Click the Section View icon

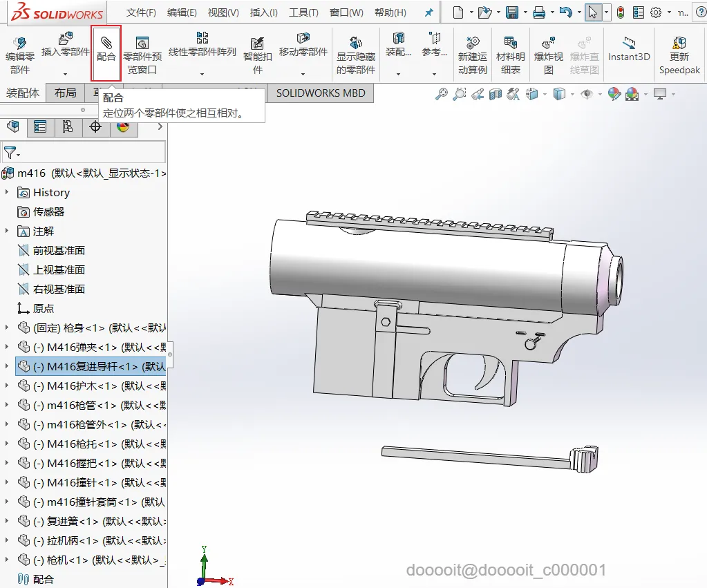coord(496,94)
